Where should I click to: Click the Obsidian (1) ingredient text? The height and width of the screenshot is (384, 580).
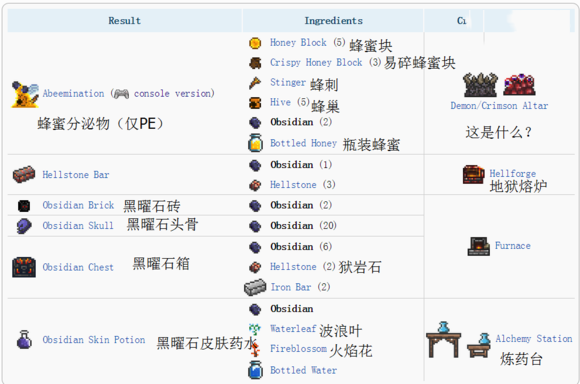[301, 164]
